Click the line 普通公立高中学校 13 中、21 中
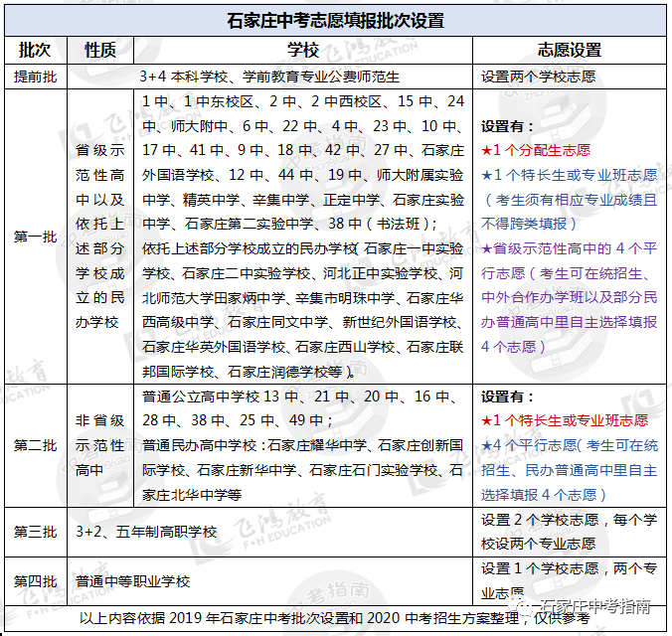672x636 pixels. point(300,397)
